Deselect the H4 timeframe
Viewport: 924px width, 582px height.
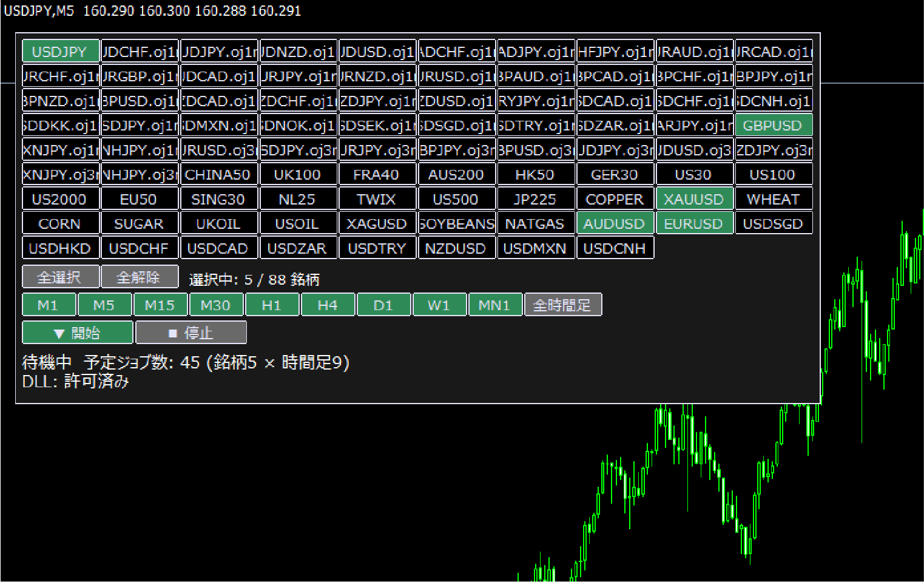pyautogui.click(x=328, y=305)
